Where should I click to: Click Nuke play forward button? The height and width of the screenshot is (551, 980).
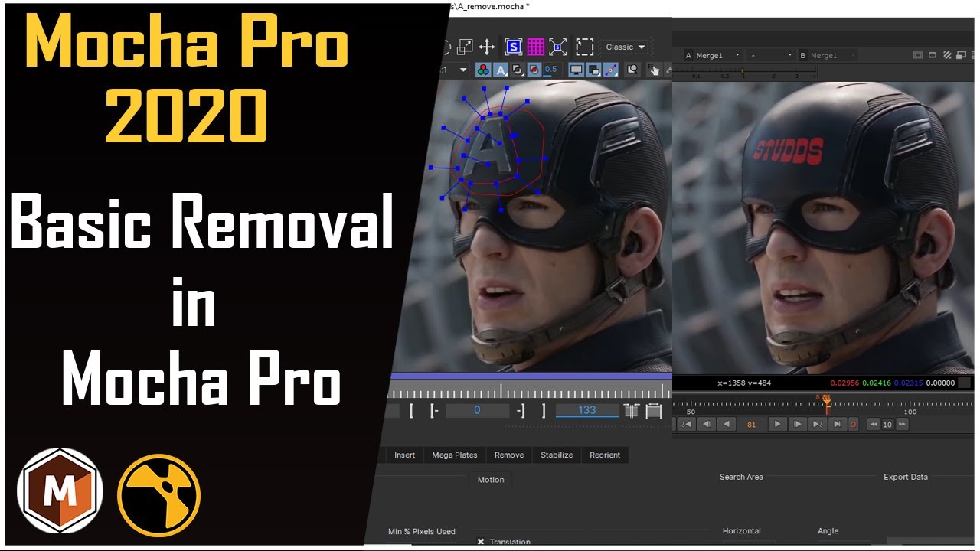click(x=777, y=424)
